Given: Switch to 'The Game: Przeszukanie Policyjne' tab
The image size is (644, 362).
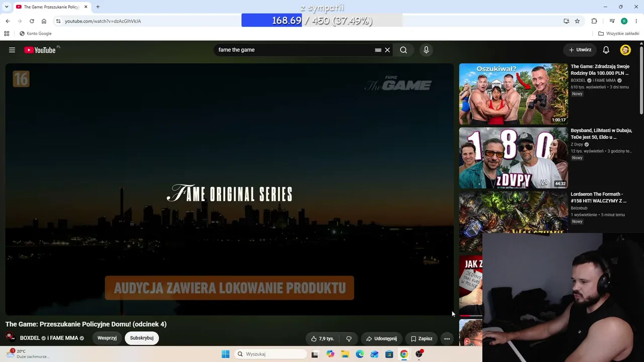Looking at the screenshot, I should click(x=51, y=7).
